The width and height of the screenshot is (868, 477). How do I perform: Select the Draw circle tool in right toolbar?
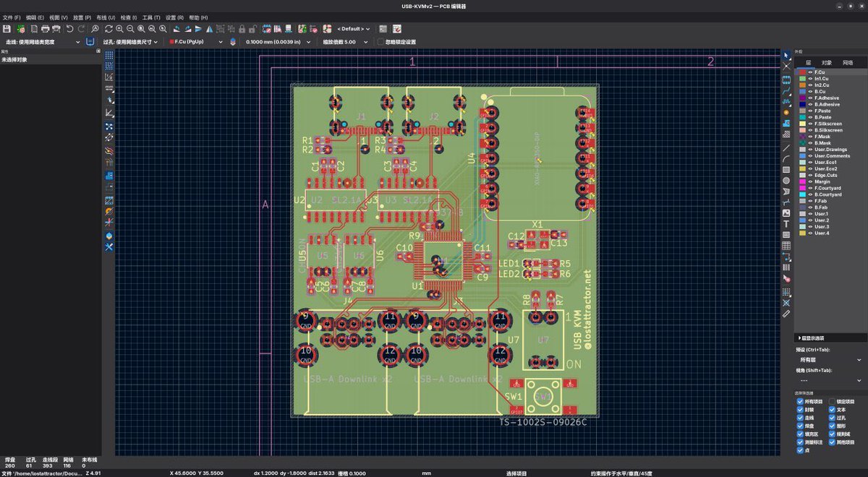coord(786,181)
